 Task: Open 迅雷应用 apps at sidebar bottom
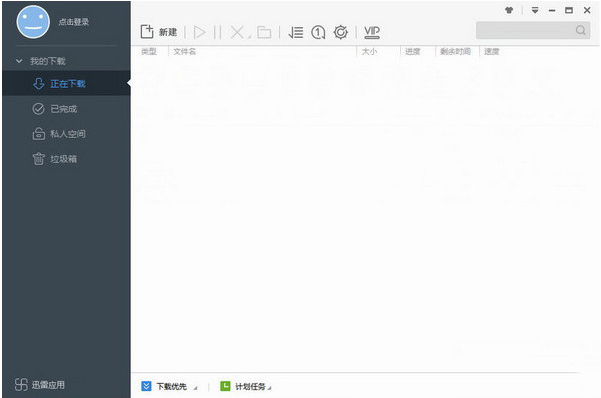40,385
